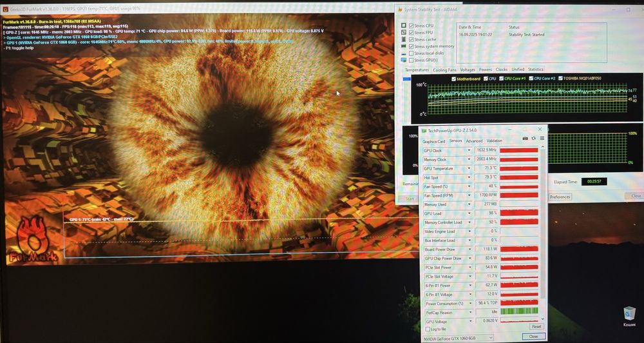This screenshot has height=343, width=644.
Task: Click the Reset button in GPU-Z
Action: point(536,326)
